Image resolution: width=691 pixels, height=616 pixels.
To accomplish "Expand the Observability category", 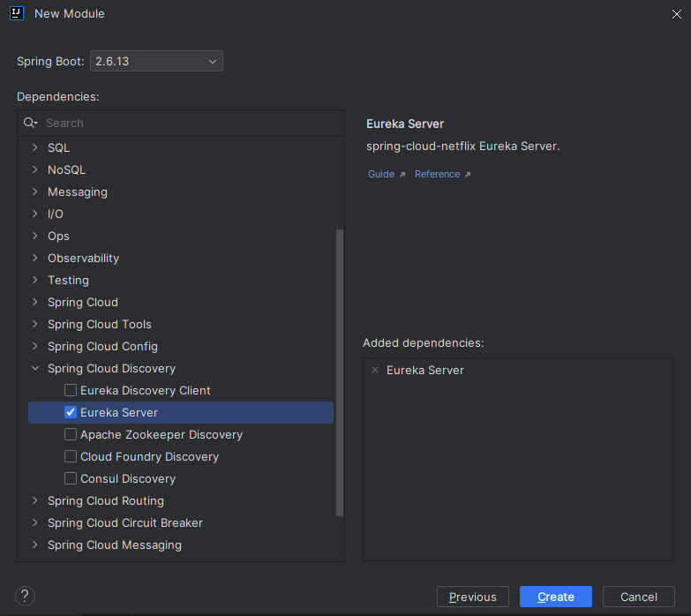I will tap(35, 258).
